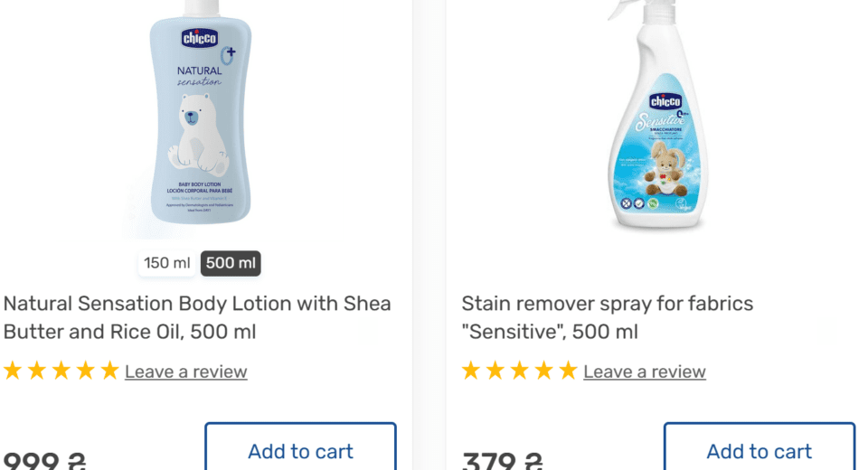Leave a review for the body lotion

click(185, 371)
